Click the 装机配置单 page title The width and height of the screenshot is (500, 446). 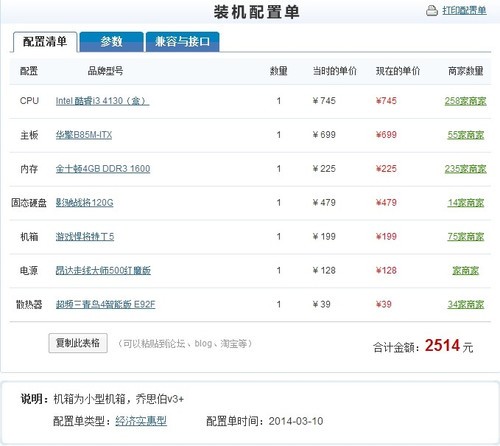[256, 12]
